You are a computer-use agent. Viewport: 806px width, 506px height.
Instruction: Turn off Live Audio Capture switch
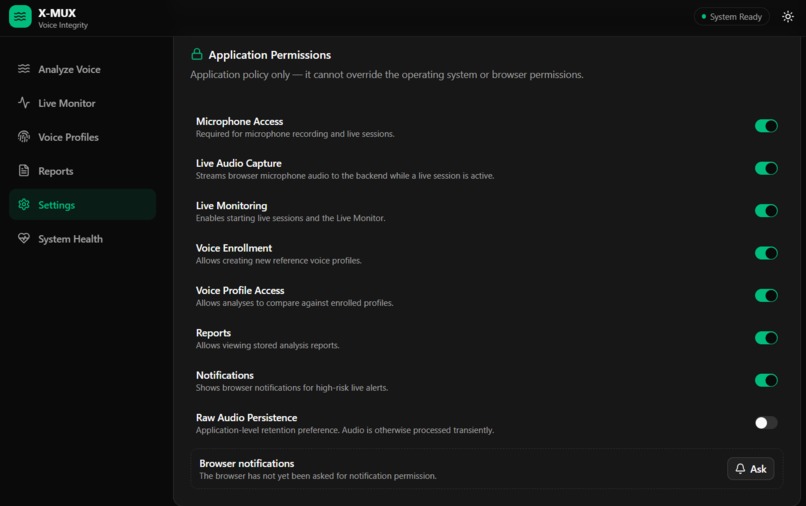[x=766, y=168]
